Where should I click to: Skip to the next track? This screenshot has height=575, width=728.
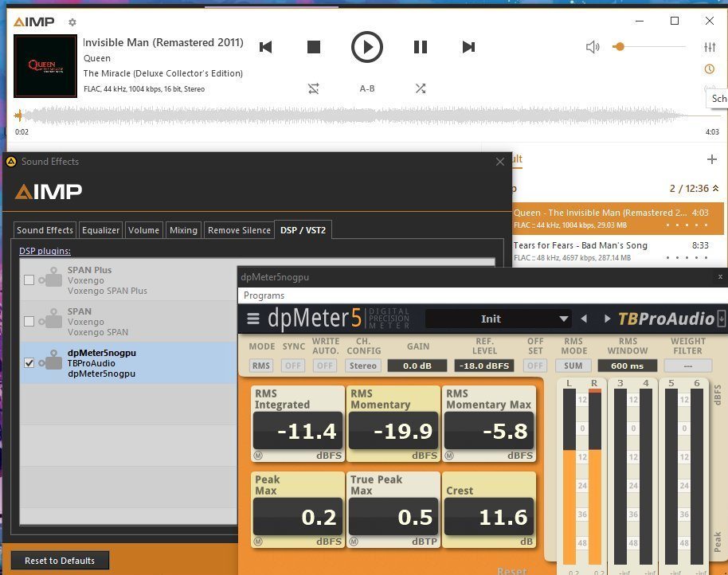pyautogui.click(x=468, y=47)
